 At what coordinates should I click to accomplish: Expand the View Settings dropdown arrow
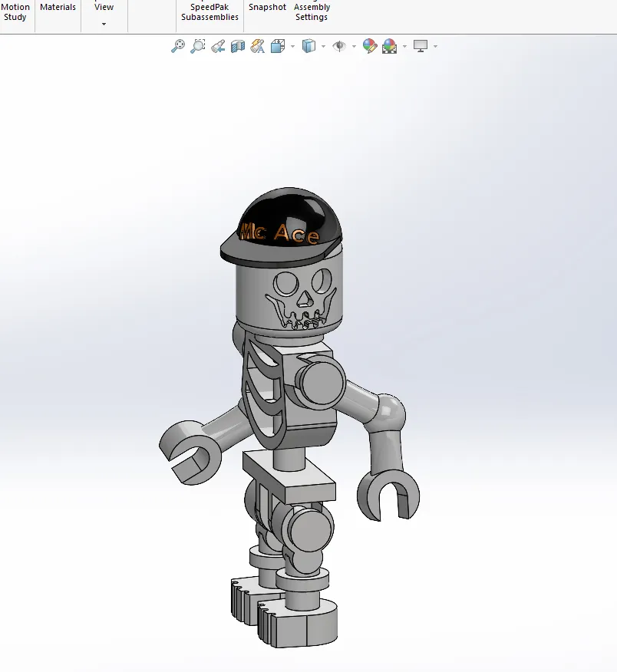point(436,46)
